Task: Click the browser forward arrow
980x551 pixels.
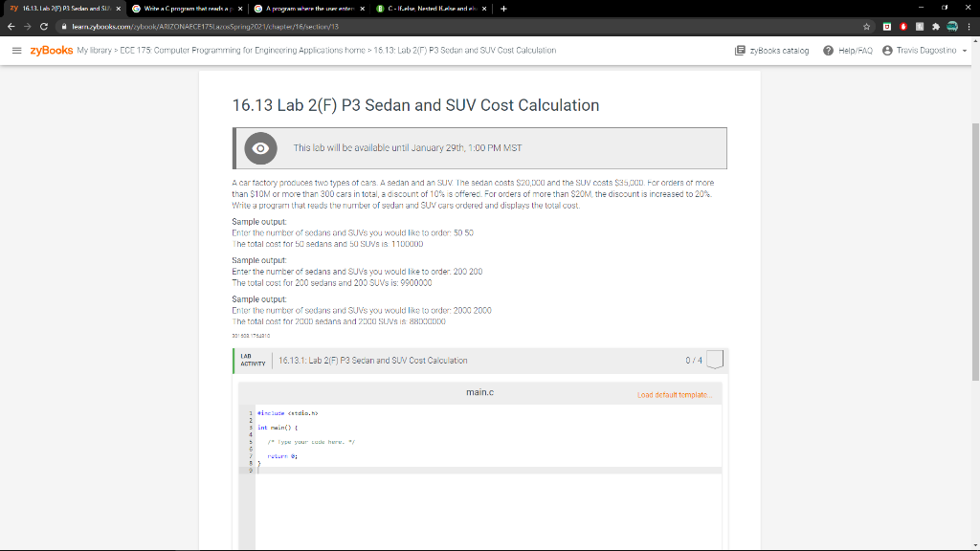Action: (x=27, y=26)
